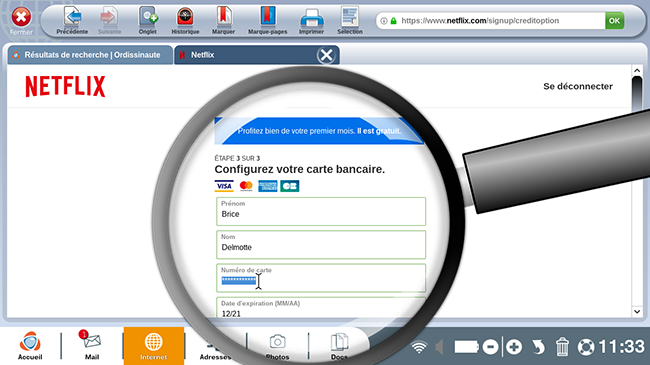Switch to the Résultats de recherche tab
Screen dimensions: 650x365
coord(90,55)
